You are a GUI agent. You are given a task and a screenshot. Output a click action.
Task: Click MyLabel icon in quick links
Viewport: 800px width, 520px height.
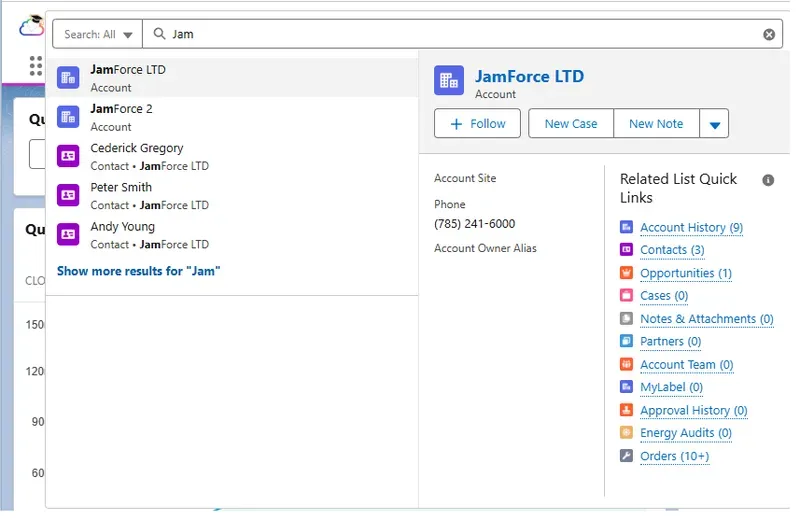click(x=626, y=386)
